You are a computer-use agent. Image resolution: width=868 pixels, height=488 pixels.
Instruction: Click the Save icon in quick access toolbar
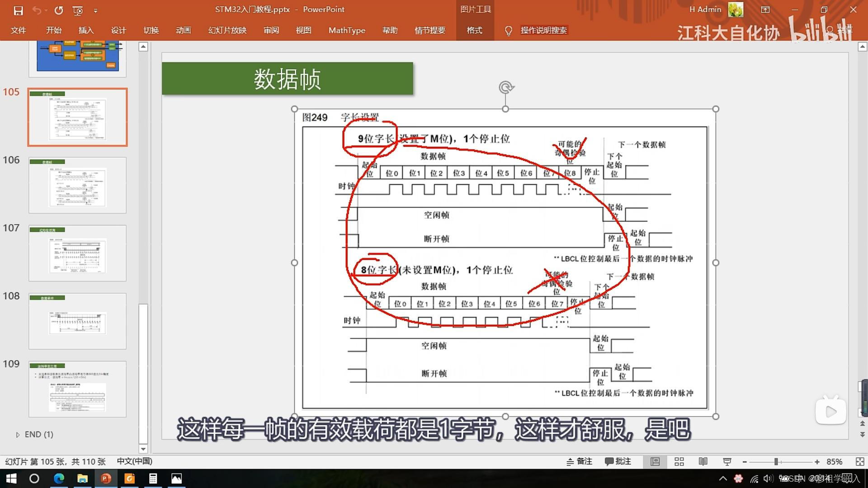(x=18, y=10)
